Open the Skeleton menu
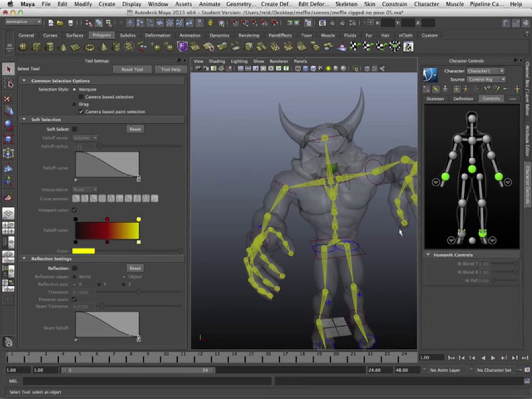The height and width of the screenshot is (399, 532). click(346, 4)
